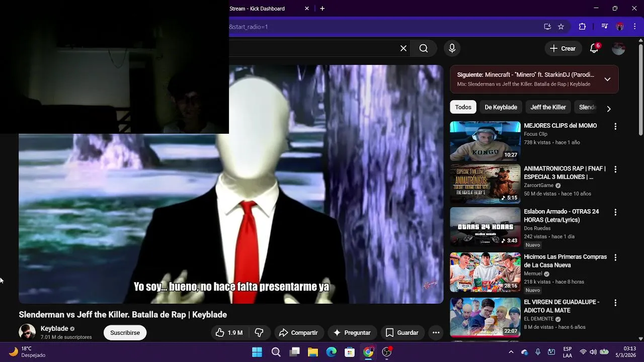Show more filter chips with right arrow
Image resolution: width=644 pixels, height=362 pixels.
tap(609, 109)
